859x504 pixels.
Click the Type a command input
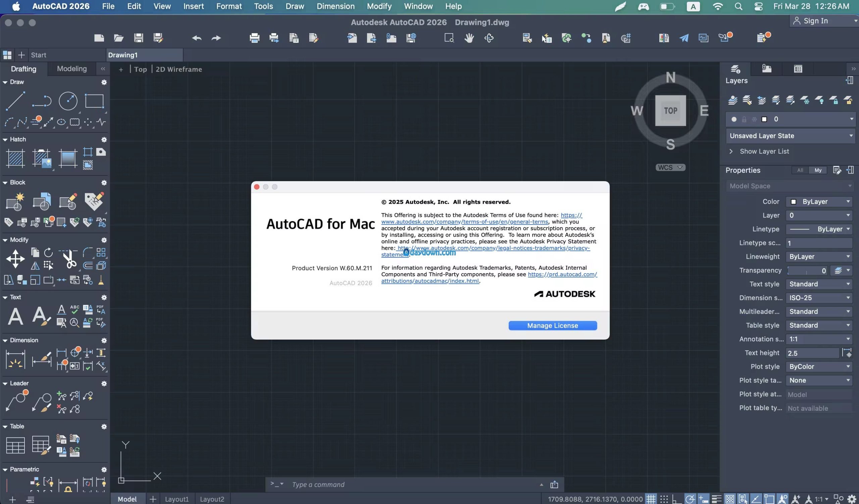[x=414, y=484]
